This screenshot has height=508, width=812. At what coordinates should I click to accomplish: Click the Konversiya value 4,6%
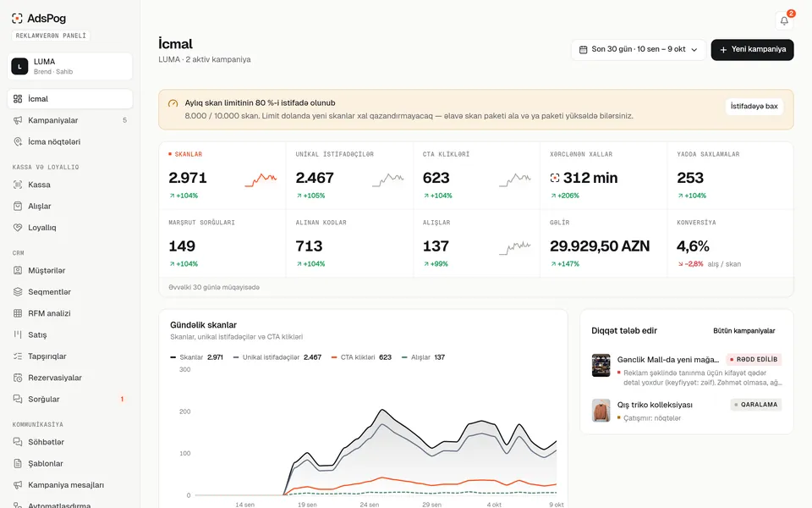point(693,246)
